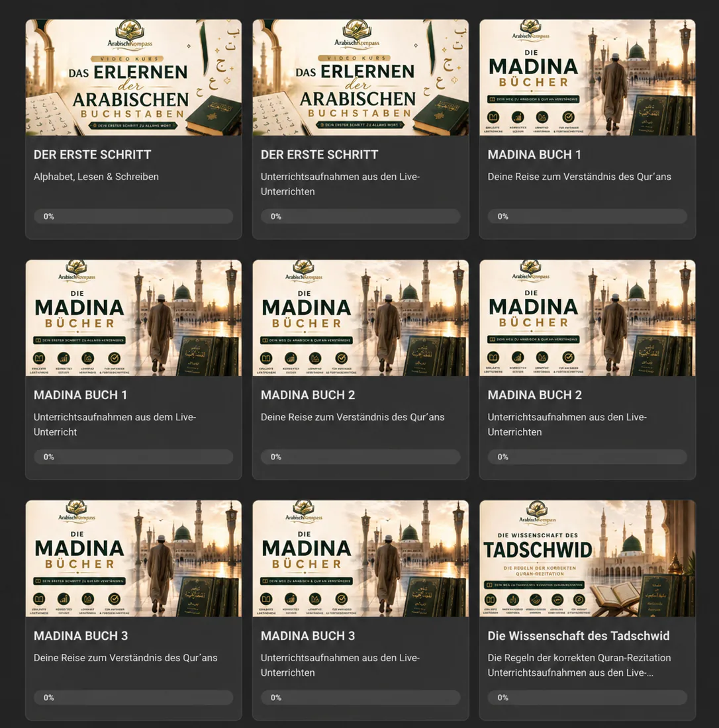The height and width of the screenshot is (728, 719).
Task: Click MADINA BUCH 2 title above Deine Reise description
Action: pyautogui.click(x=308, y=395)
